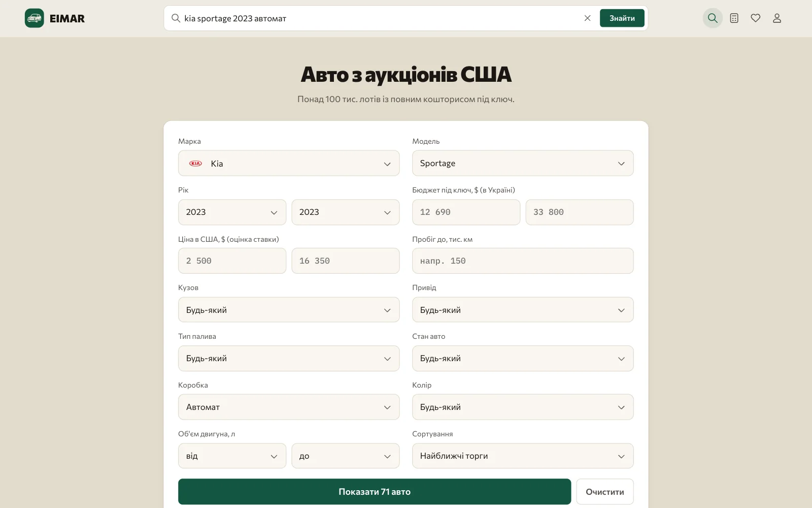Image resolution: width=812 pixels, height=508 pixels.
Task: Open favorites heart icon
Action: click(x=756, y=18)
